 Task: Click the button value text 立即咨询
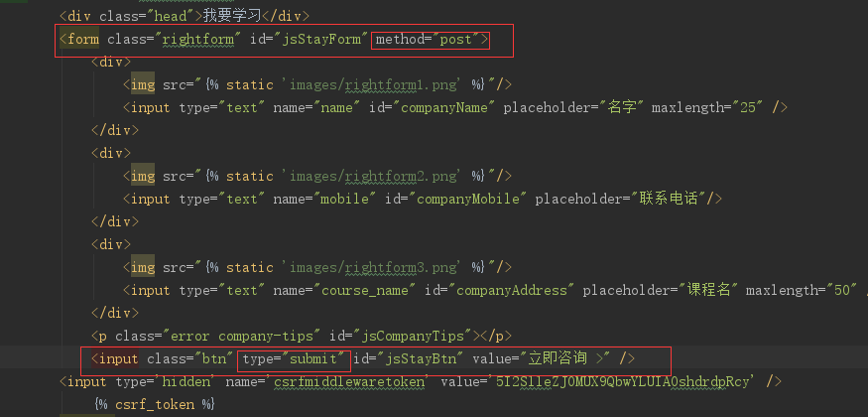click(558, 358)
